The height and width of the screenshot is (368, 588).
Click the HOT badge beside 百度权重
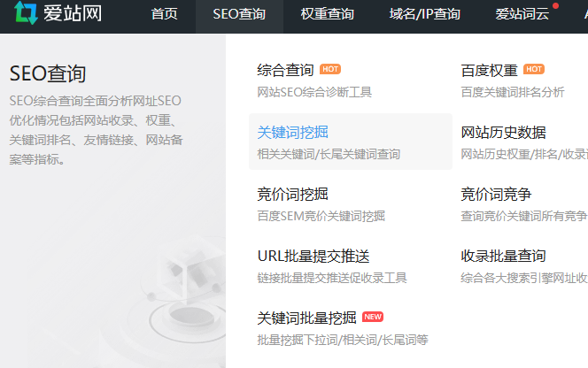click(x=534, y=69)
